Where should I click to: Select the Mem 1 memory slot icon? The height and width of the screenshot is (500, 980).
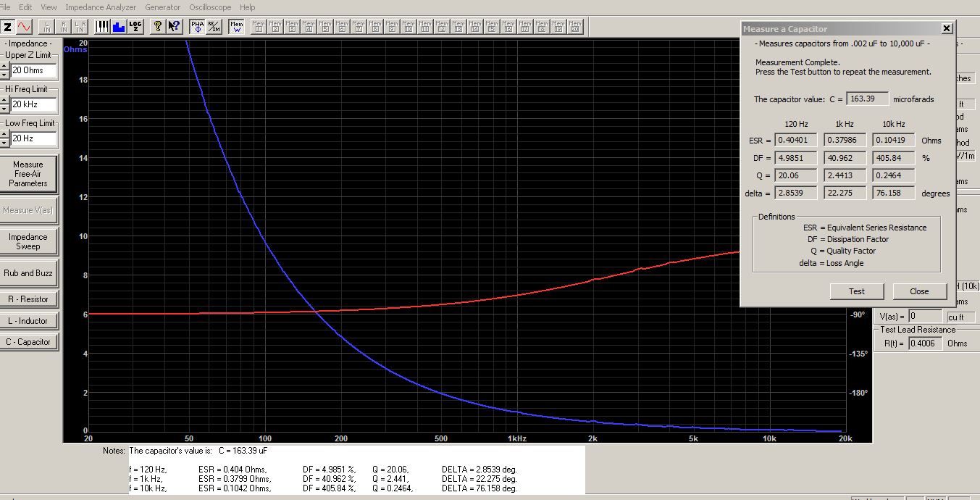coord(259,27)
